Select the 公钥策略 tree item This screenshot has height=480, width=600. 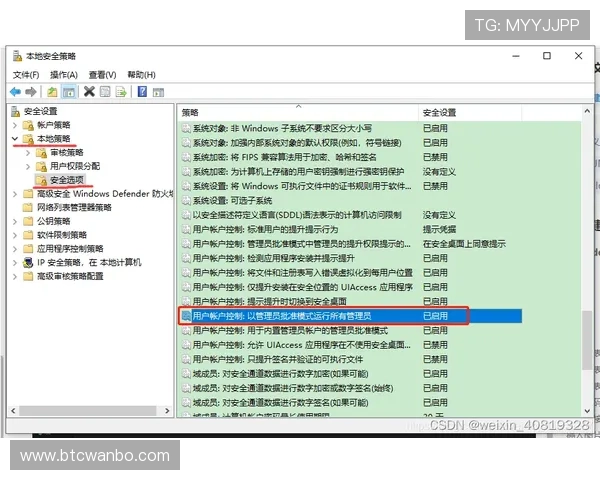54,221
